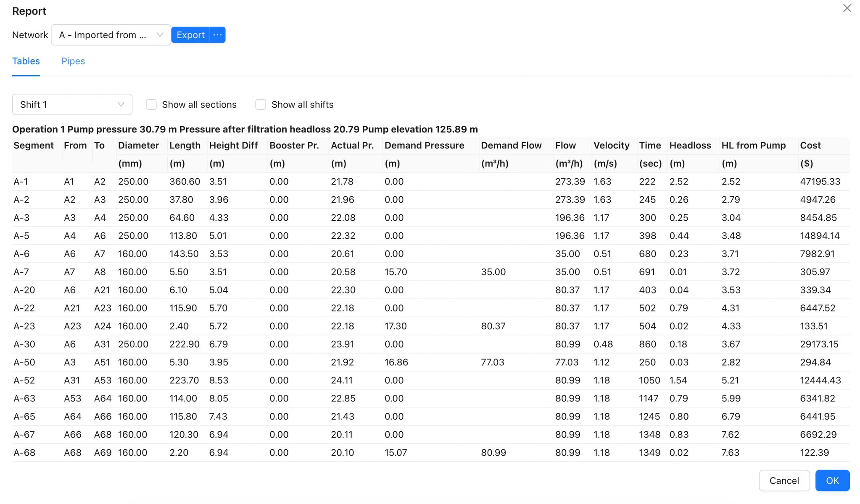Screen dimensions: 860x504
Task: Open the Shift 1 dropdown
Action: click(x=72, y=104)
